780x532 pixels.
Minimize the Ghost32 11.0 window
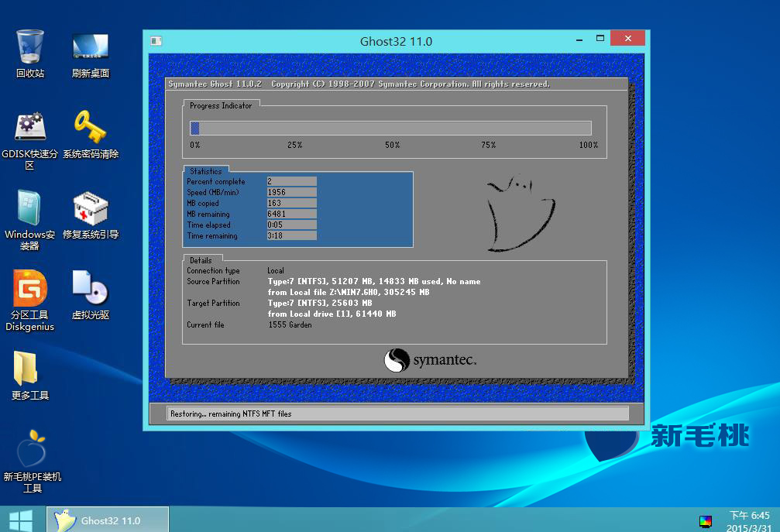pos(579,39)
